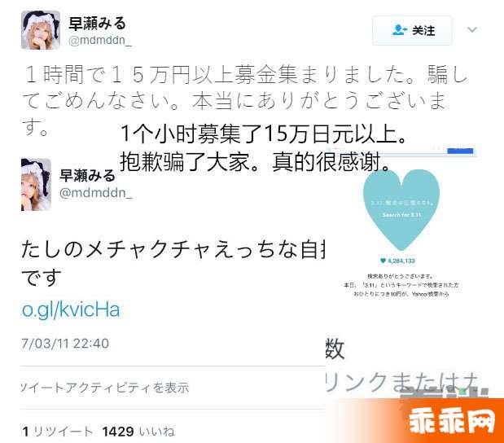Click display name 早瀬みる in top tweet
The width and height of the screenshot is (504, 443).
[x=97, y=23]
